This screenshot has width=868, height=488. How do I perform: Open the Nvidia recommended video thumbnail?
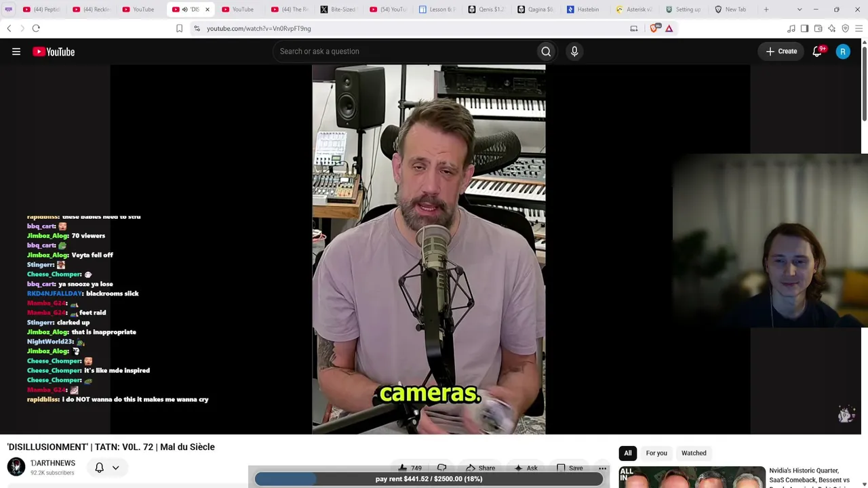pos(692,477)
